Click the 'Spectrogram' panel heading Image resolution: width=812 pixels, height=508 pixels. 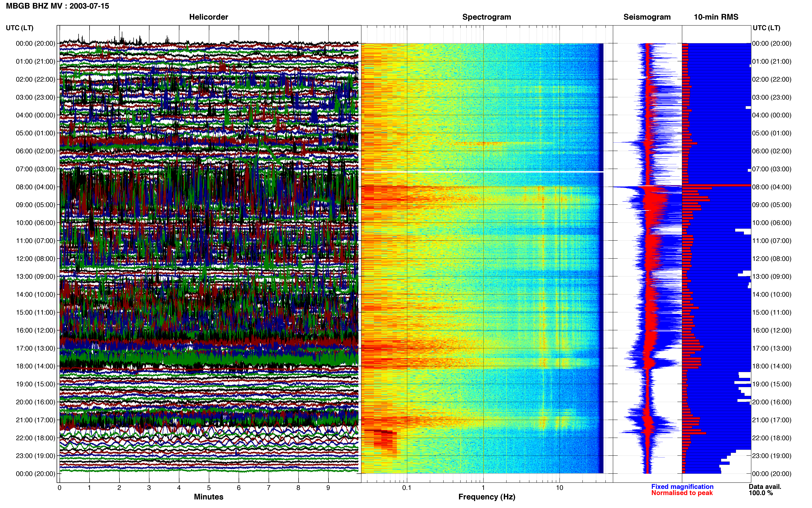(x=487, y=17)
